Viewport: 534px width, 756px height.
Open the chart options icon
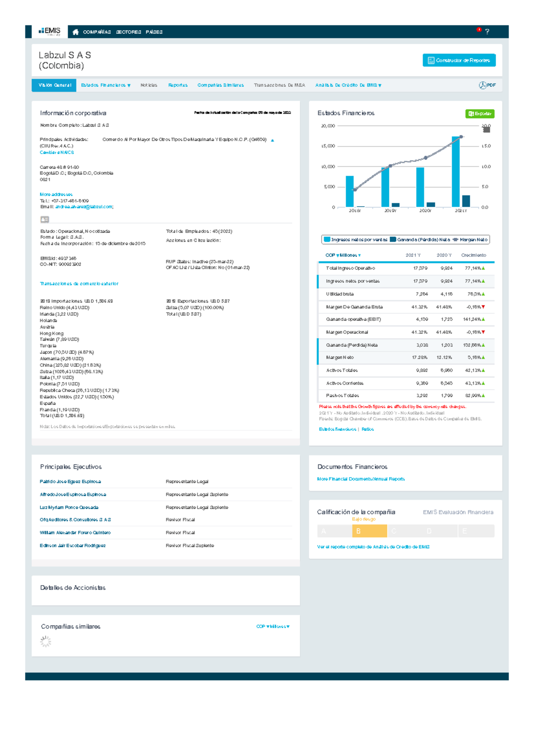coord(486,129)
